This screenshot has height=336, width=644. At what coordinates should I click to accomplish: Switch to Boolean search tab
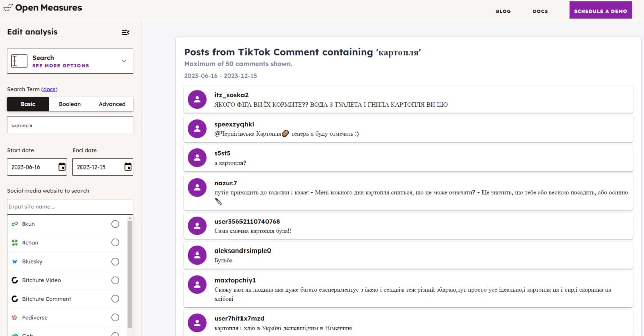point(70,104)
